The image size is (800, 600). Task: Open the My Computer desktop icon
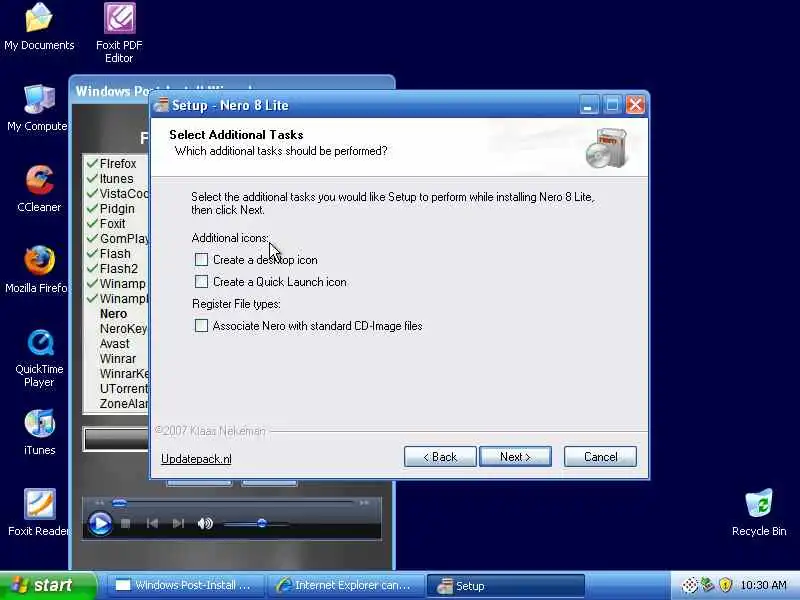38,108
